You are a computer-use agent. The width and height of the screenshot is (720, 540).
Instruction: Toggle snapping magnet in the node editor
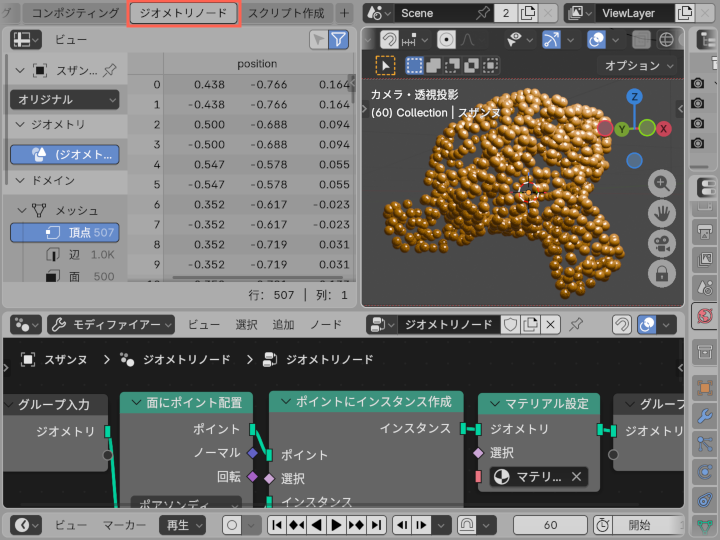pos(621,325)
